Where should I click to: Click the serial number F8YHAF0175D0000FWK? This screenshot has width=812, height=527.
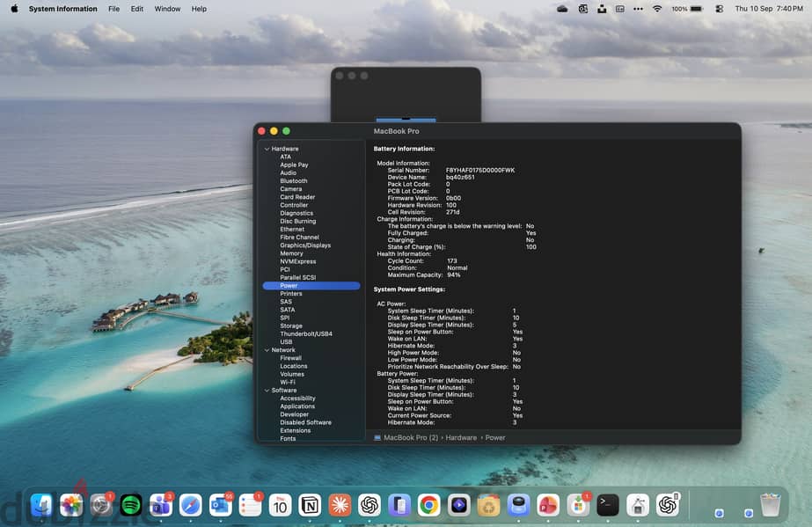(x=480, y=171)
